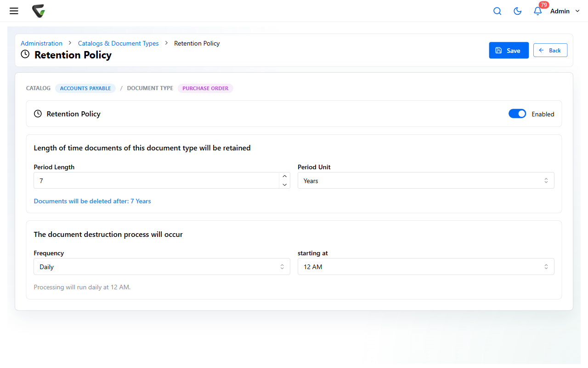Image resolution: width=588 pixels, height=368 pixels.
Task: Click the Retention Policy breadcrumb text
Action: pos(197,43)
